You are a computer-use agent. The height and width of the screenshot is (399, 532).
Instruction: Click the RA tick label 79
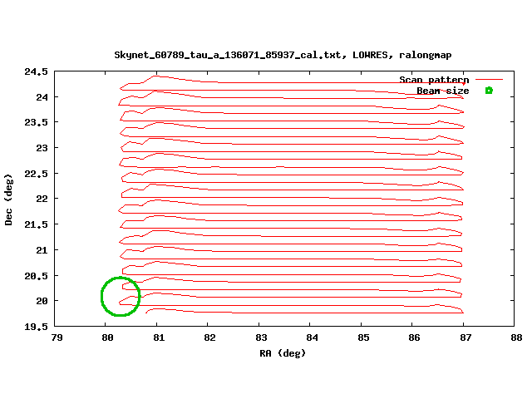57,337
